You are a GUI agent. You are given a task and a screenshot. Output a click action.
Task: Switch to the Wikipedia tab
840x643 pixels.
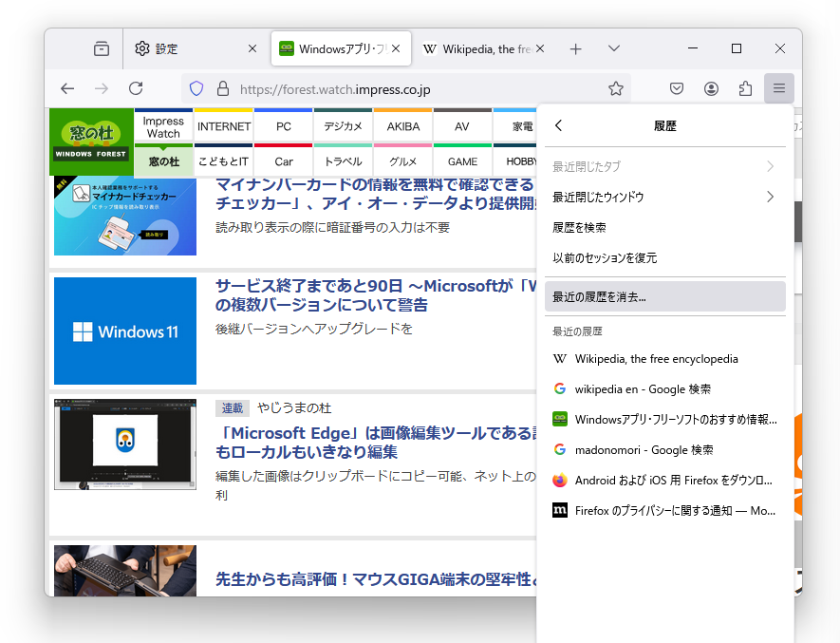[x=479, y=47]
